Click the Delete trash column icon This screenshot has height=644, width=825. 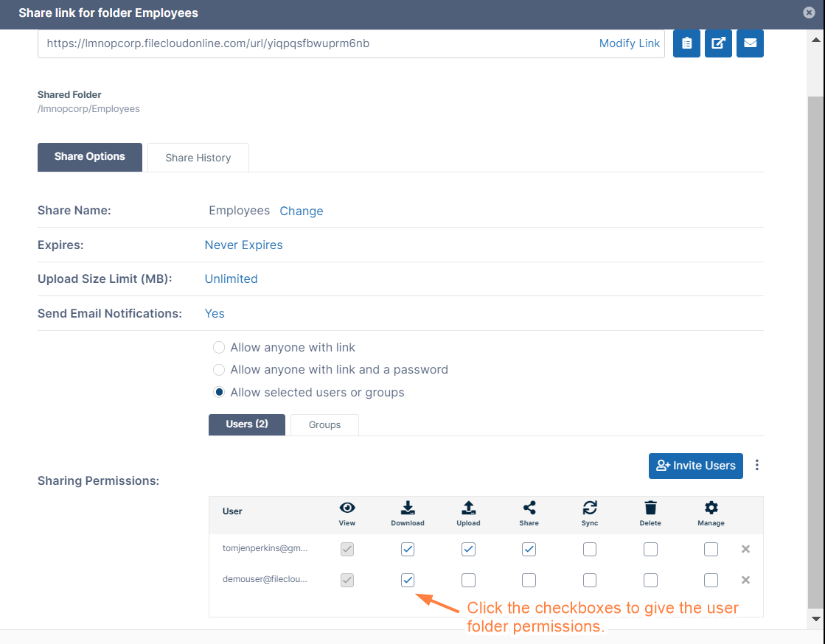pyautogui.click(x=650, y=508)
